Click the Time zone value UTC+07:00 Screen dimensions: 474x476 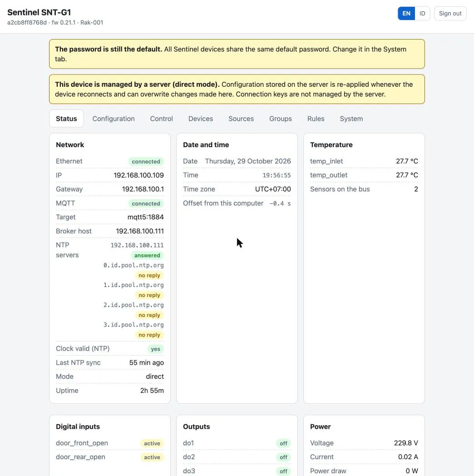tap(273, 189)
